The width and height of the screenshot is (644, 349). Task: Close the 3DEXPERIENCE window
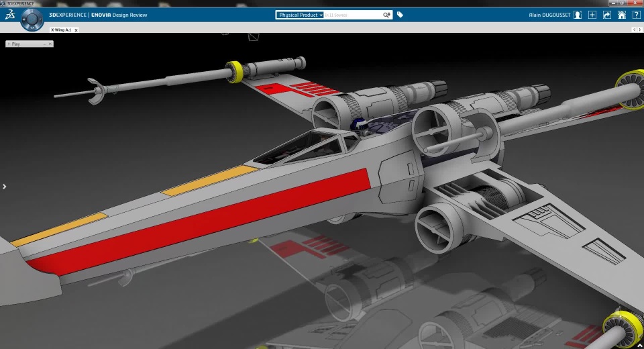[635, 3]
